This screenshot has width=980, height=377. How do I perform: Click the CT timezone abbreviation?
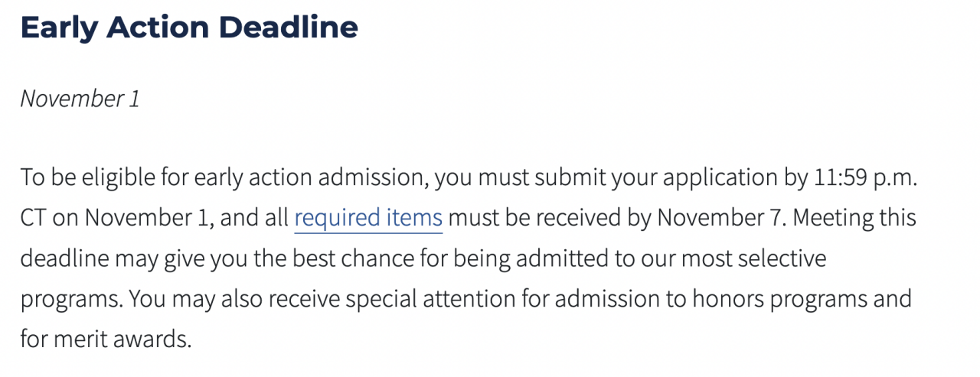33,218
